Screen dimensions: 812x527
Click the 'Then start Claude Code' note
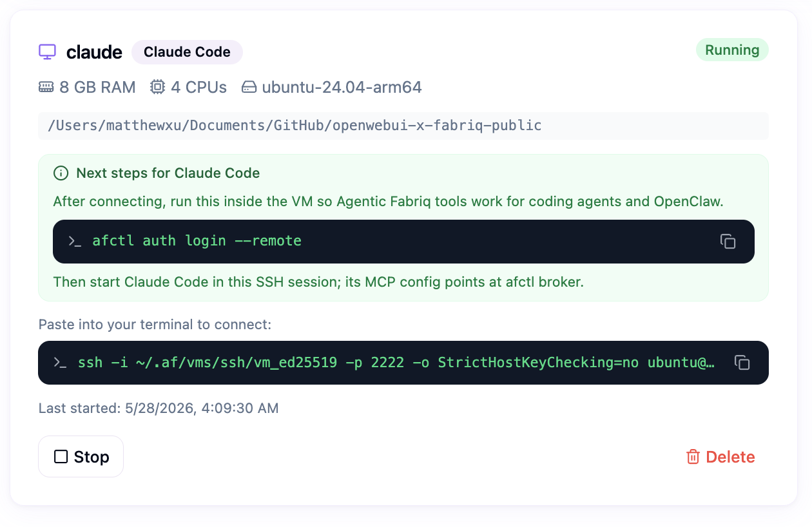318,282
